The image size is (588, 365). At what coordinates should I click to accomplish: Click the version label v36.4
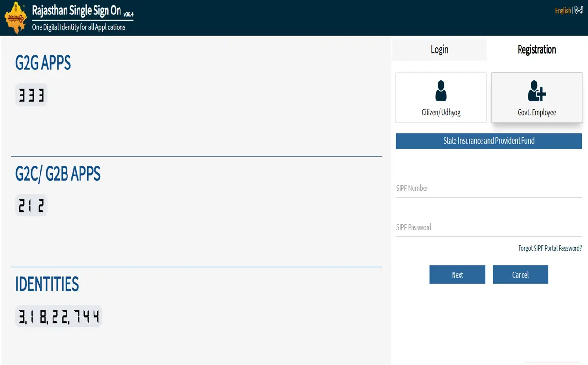128,14
